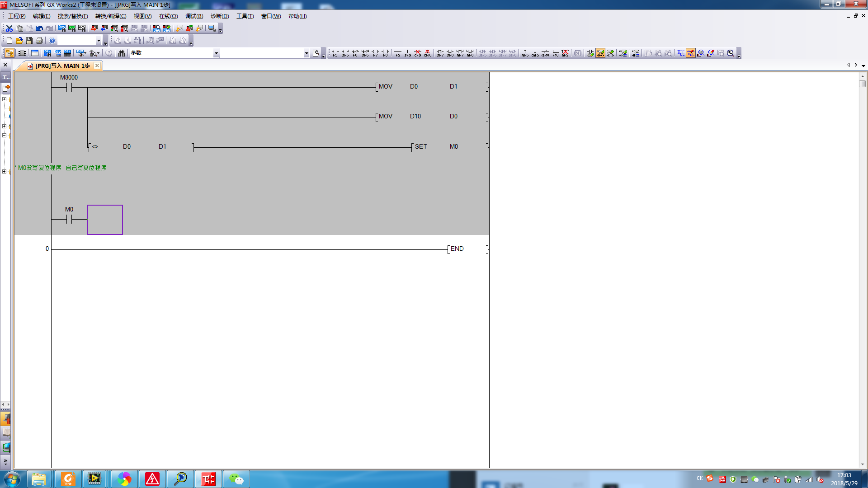The image size is (868, 488).
Task: Insert horizontal line F9 icon
Action: click(x=398, y=53)
